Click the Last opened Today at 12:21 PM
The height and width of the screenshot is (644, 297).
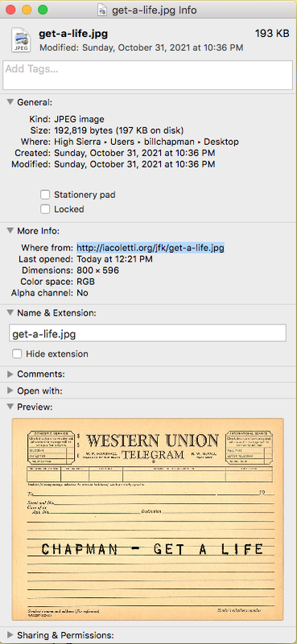114,259
